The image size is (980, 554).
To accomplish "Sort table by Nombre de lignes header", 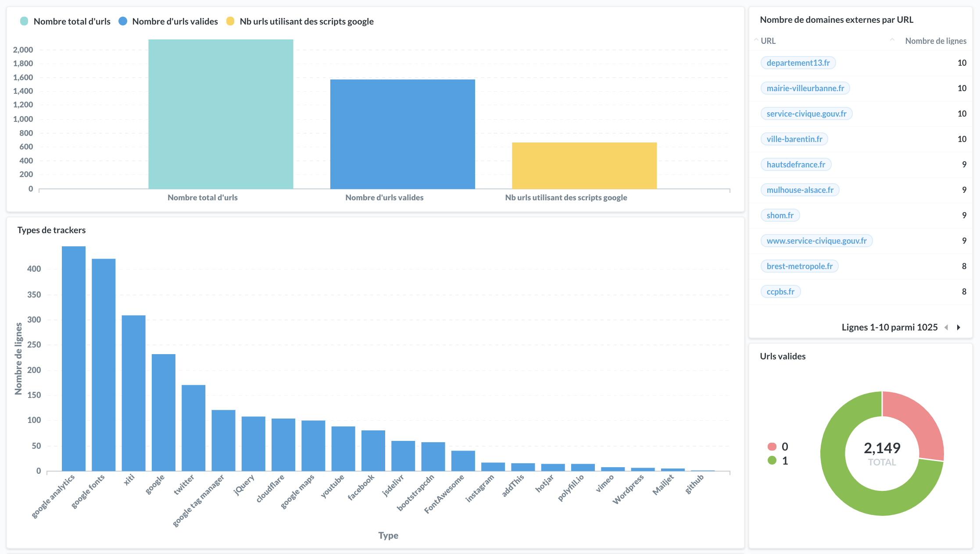I will click(935, 41).
